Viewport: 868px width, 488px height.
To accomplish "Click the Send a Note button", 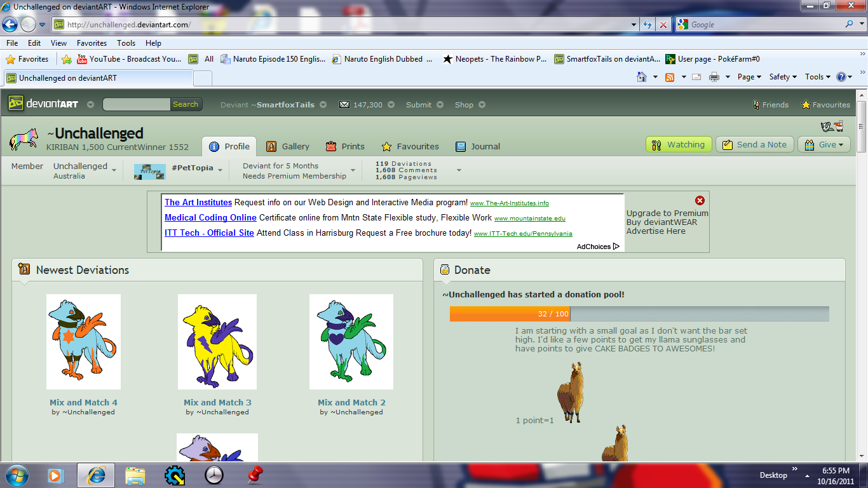I will [x=754, y=144].
